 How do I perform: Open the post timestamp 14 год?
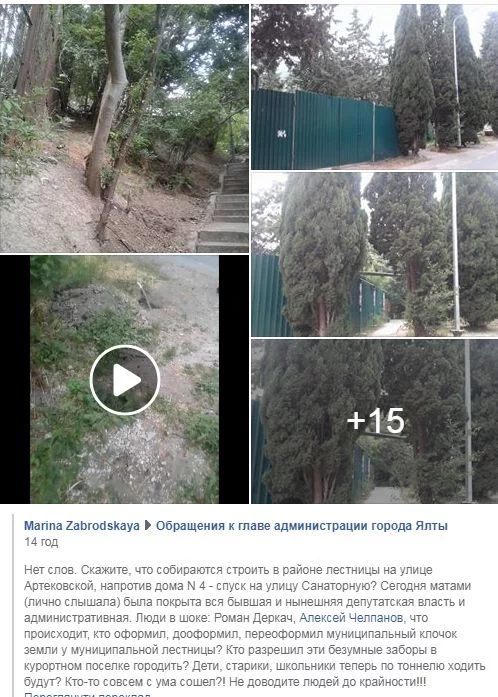(41, 542)
